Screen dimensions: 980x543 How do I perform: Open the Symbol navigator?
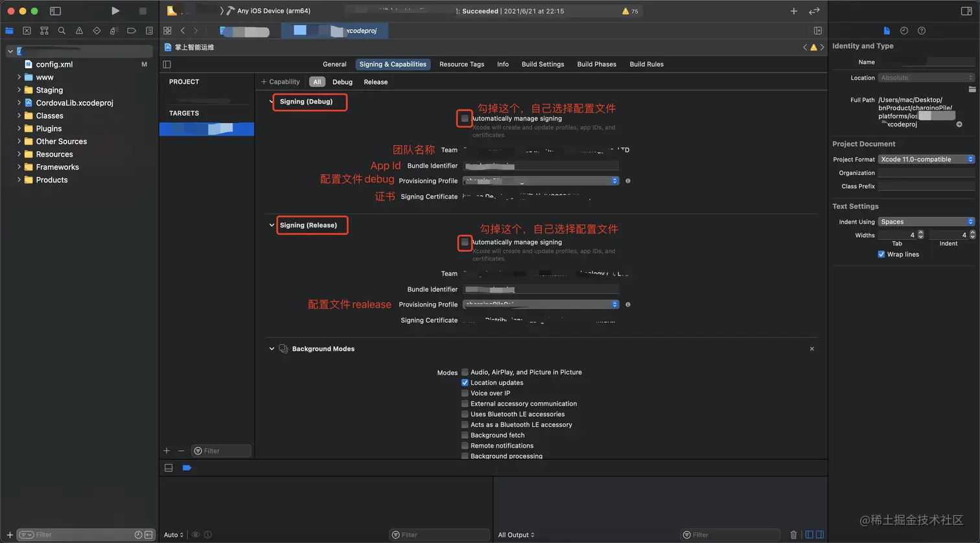44,30
